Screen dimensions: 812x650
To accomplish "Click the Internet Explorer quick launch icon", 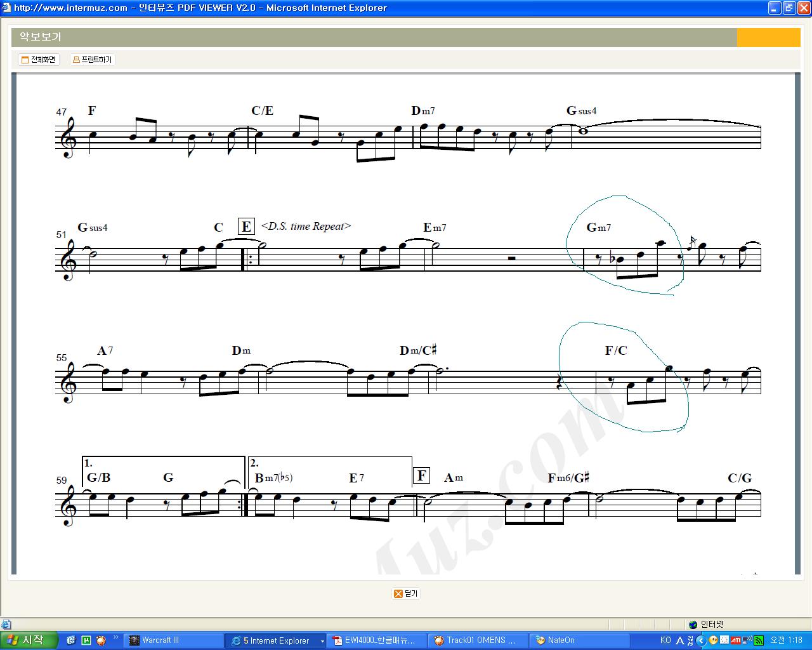I will pyautogui.click(x=71, y=640).
